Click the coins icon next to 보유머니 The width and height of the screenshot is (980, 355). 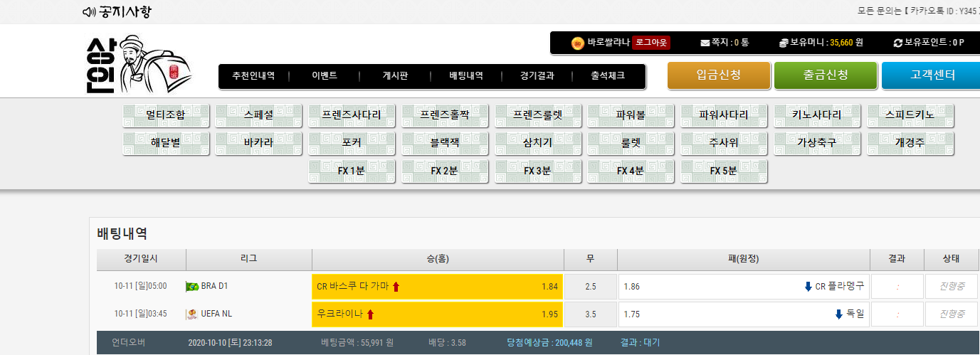point(784,43)
